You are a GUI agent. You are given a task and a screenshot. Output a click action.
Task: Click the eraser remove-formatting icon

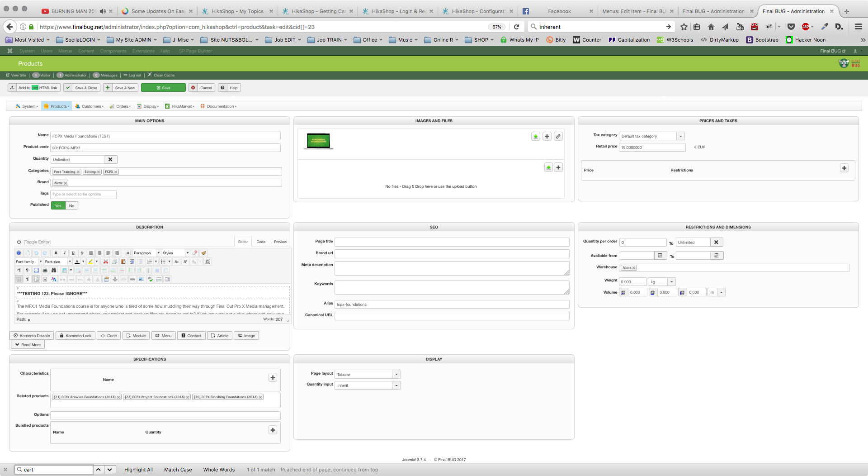pos(195,253)
